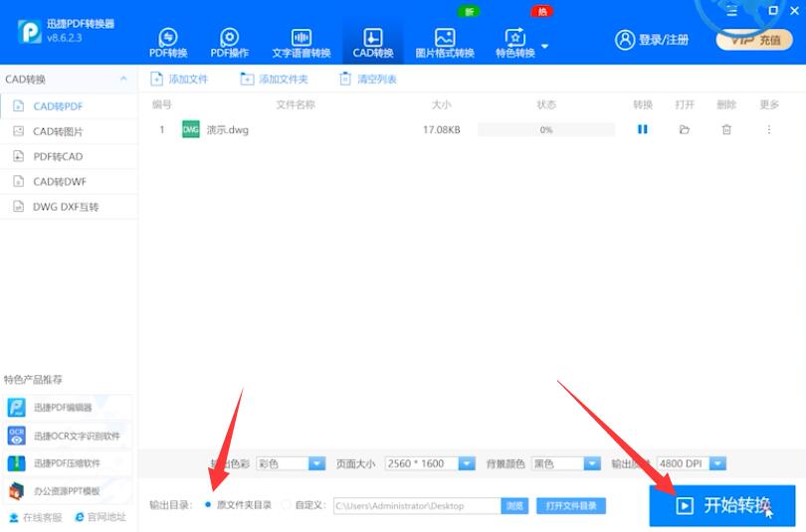This screenshot has height=532, width=806.
Task: Click the 0% progress bar for 演示.dwg
Action: click(546, 130)
